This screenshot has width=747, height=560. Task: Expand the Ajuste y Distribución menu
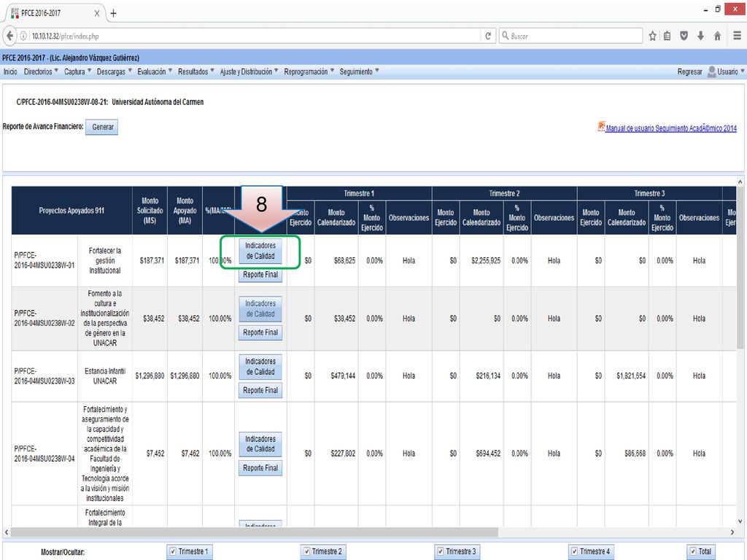[249, 71]
